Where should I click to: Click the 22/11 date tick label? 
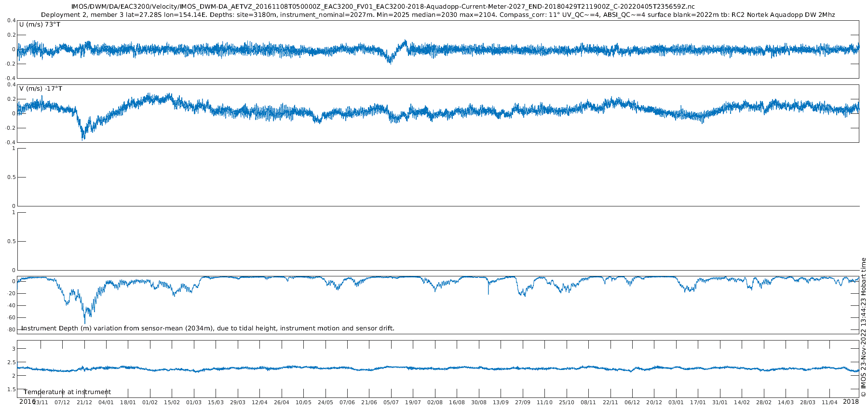pyautogui.click(x=610, y=403)
